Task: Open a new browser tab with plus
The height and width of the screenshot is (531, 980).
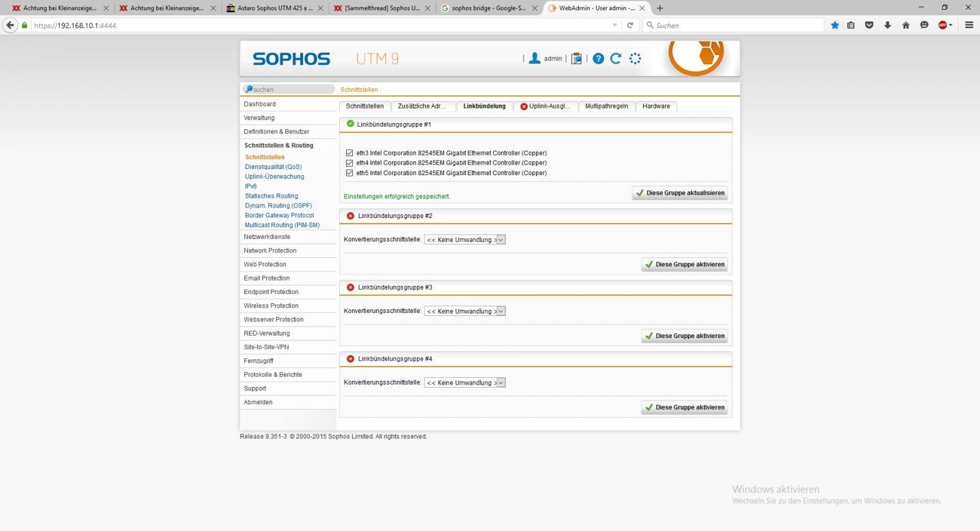Action: pyautogui.click(x=660, y=8)
